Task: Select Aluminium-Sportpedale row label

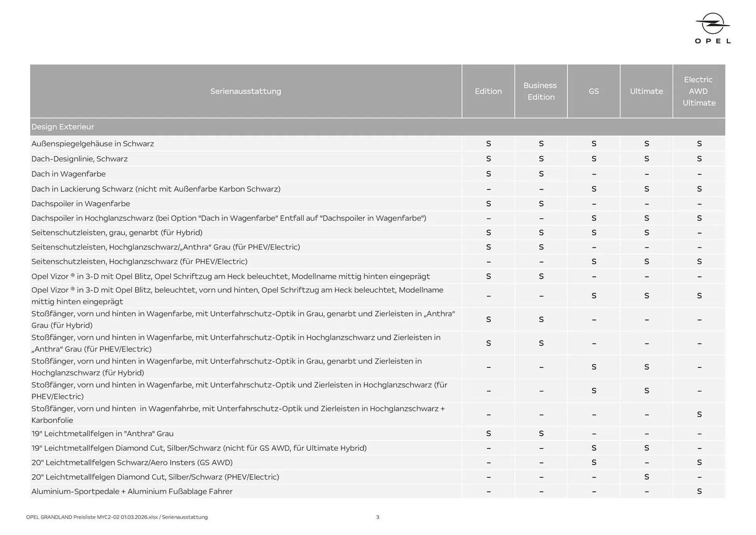Action: tap(132, 492)
